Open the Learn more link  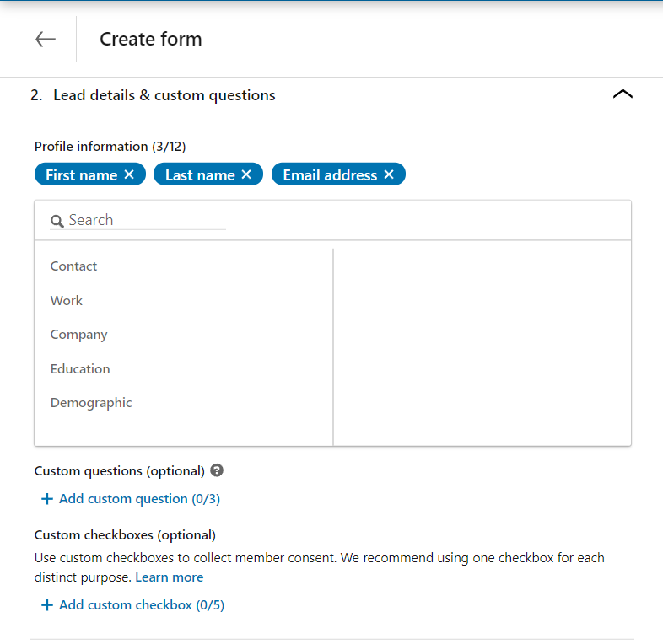click(170, 577)
